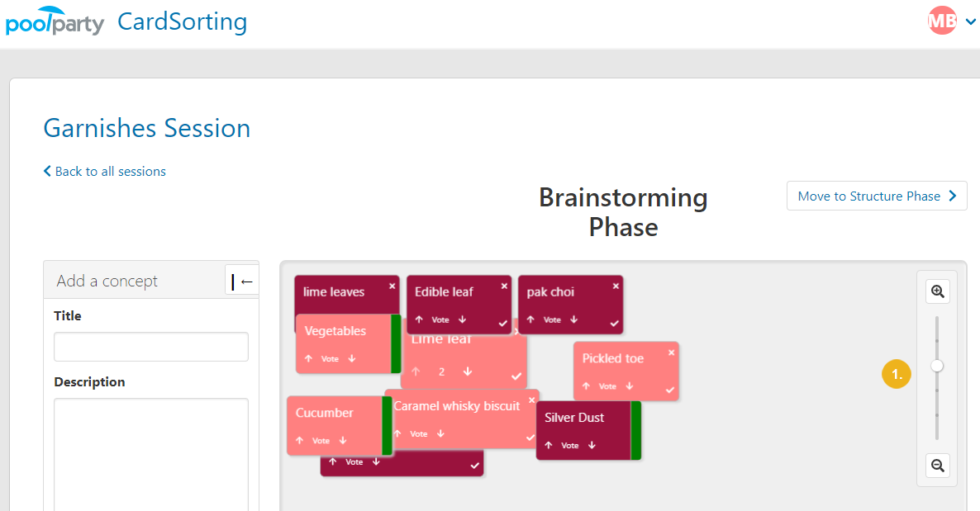
Task: Delete the Pickled toe card
Action: pos(671,352)
